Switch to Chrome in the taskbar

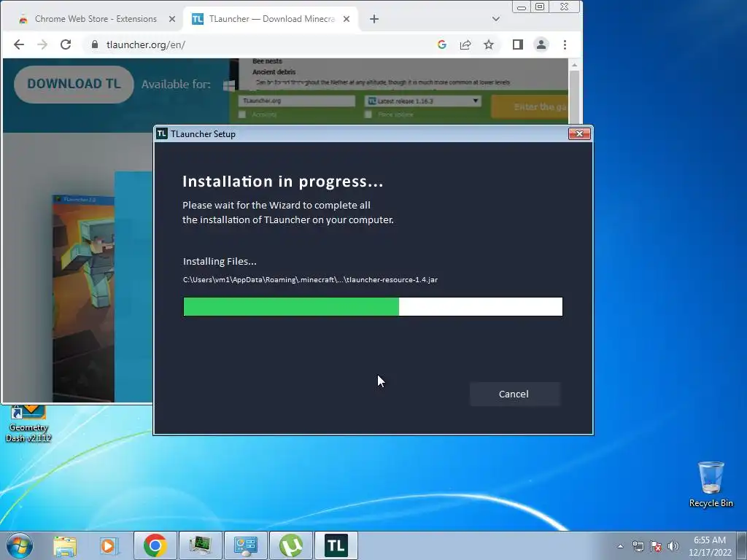(x=155, y=545)
